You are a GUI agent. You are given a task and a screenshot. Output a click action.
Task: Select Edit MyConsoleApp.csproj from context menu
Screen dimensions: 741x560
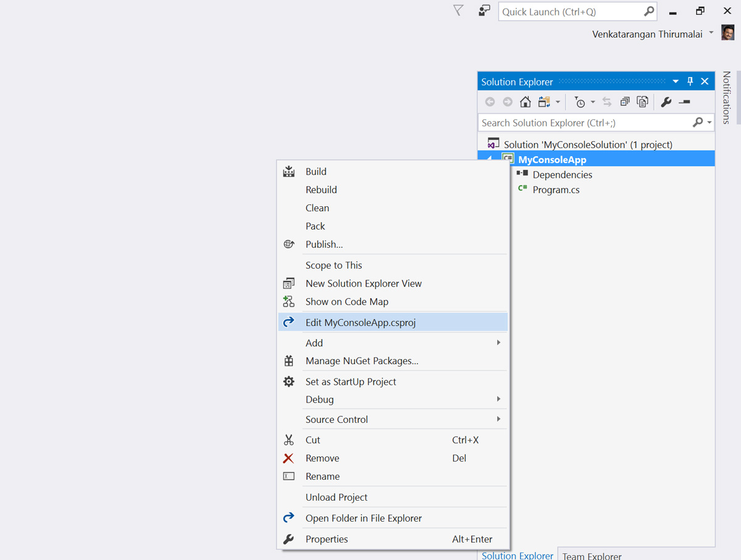tap(361, 322)
